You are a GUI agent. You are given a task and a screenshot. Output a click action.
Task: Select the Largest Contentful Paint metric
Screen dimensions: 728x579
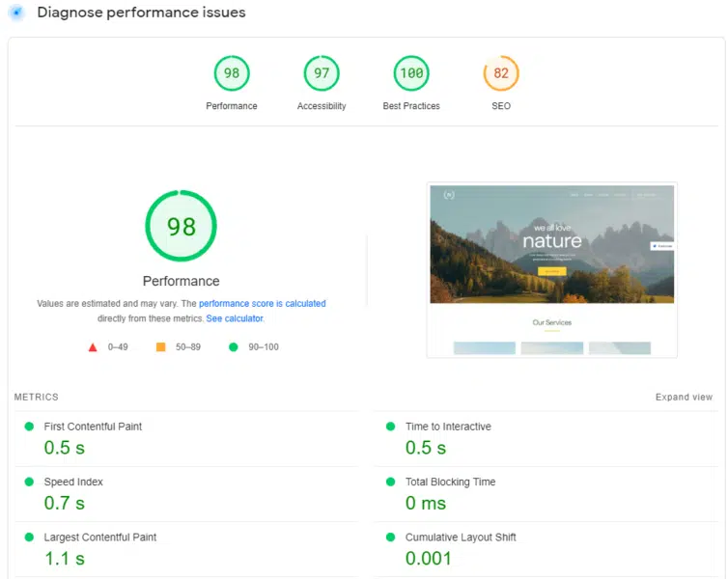pyautogui.click(x=100, y=538)
